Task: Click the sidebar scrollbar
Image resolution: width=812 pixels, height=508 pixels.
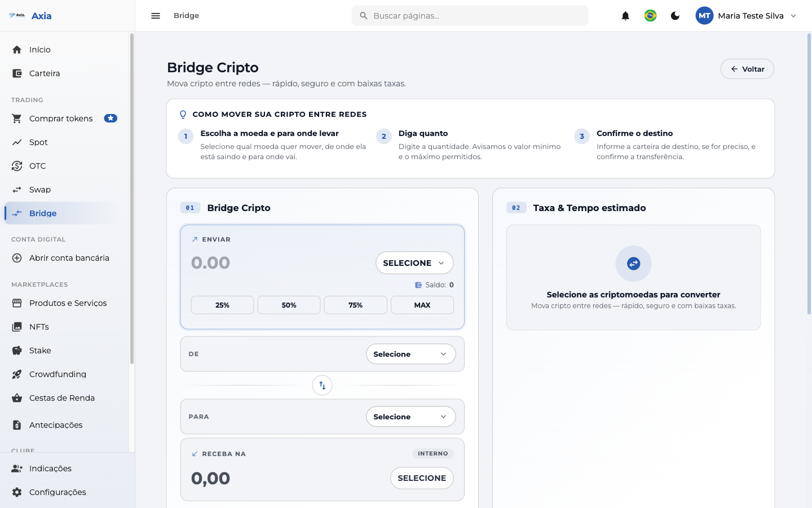Action: [132, 199]
